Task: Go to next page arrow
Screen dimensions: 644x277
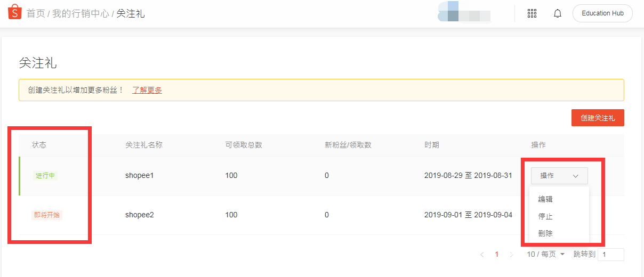Action: pos(512,255)
